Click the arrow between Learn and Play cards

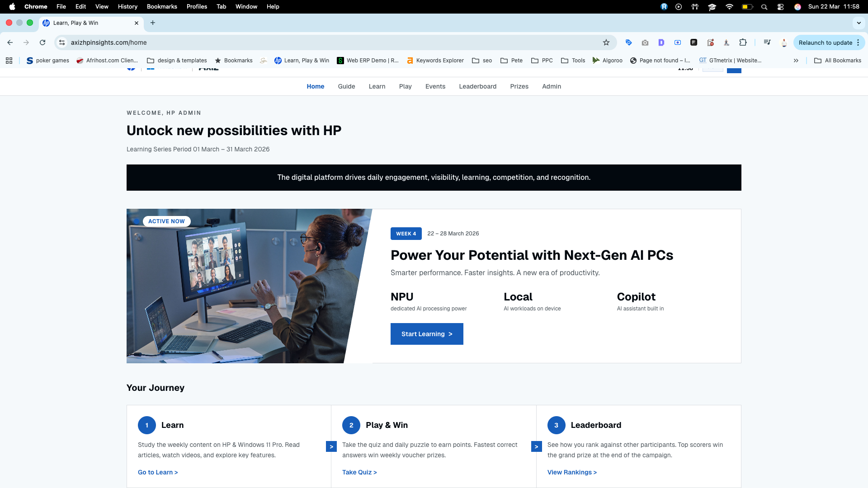[x=331, y=447]
